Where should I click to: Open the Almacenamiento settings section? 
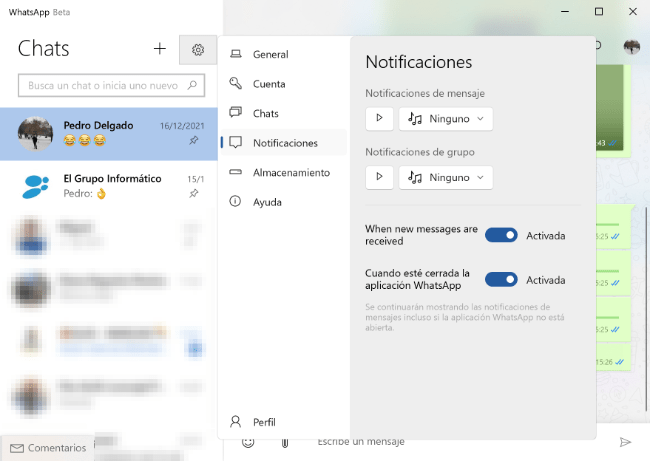[x=284, y=172]
